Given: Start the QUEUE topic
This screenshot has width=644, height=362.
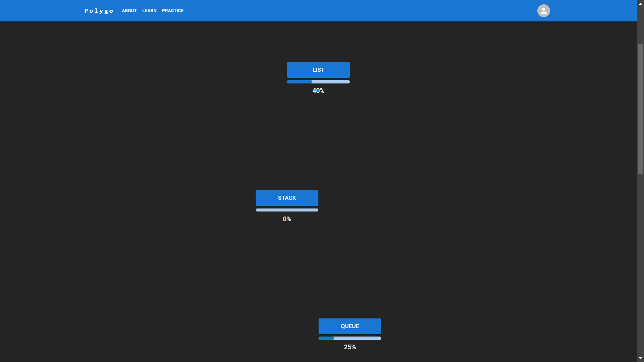Looking at the screenshot, I should (x=350, y=326).
